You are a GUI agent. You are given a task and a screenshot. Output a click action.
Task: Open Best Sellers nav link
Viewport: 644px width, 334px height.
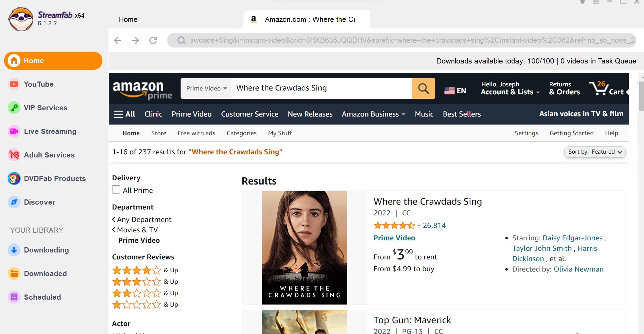click(x=462, y=114)
